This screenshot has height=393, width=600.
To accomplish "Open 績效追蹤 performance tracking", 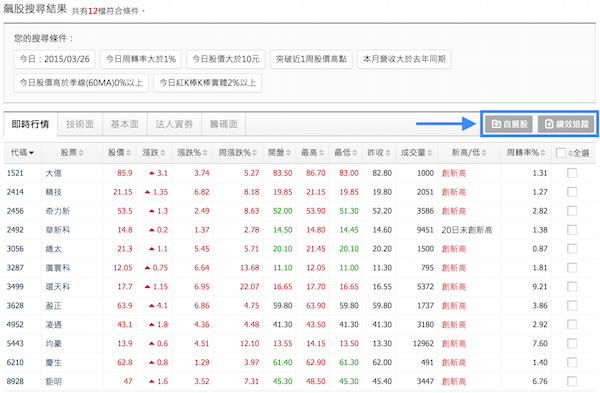I will [x=566, y=124].
